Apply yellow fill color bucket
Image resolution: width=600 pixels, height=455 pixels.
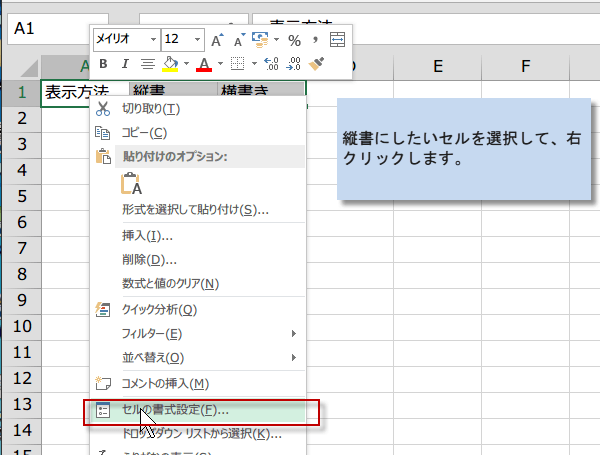pos(169,64)
